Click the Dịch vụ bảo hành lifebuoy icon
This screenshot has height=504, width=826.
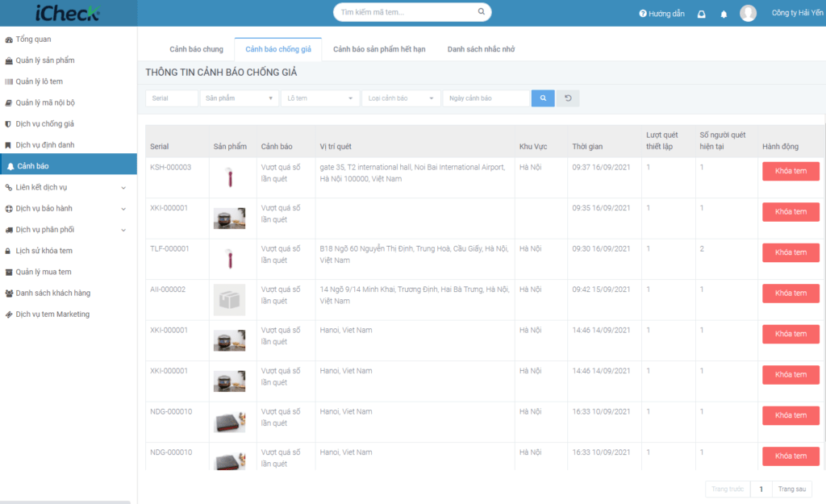click(x=8, y=209)
